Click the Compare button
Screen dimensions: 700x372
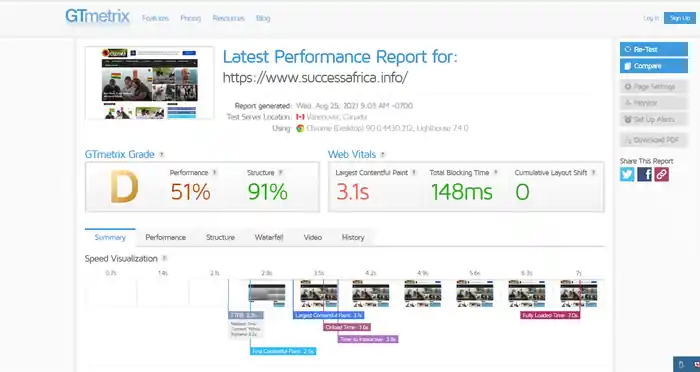pyautogui.click(x=654, y=66)
